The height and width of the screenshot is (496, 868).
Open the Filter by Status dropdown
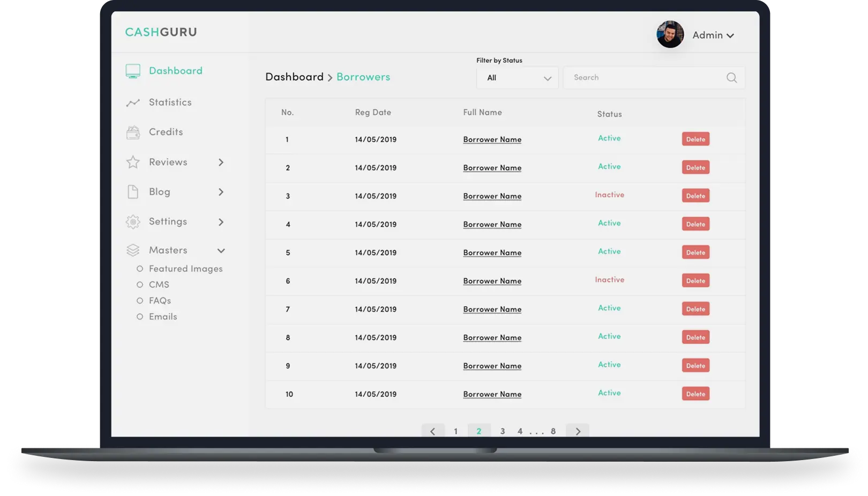517,77
